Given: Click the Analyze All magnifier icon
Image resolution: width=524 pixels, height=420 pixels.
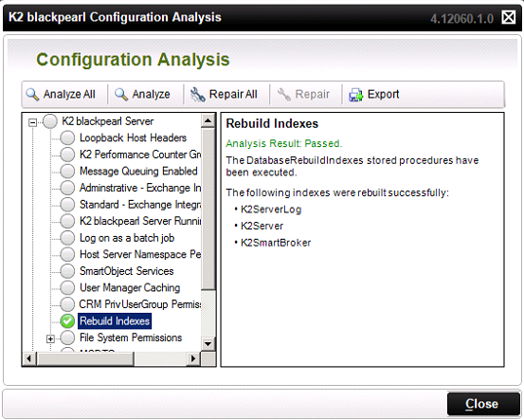Looking at the screenshot, I should tap(32, 95).
